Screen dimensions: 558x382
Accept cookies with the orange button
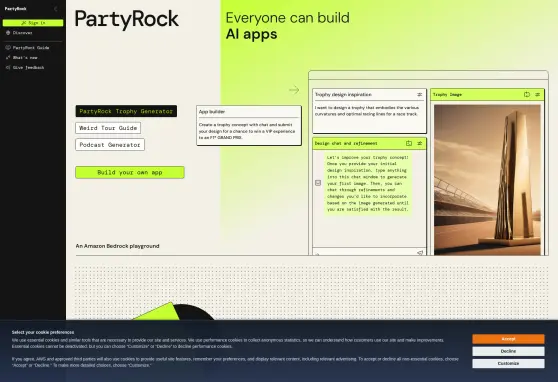click(x=508, y=339)
